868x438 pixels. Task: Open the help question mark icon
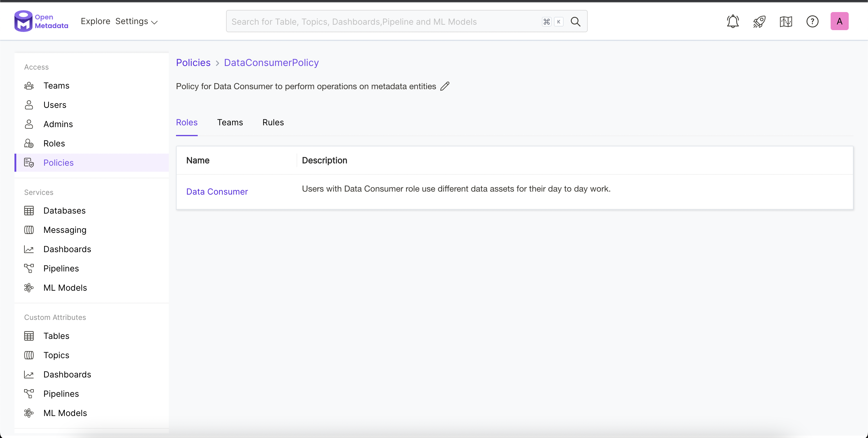click(812, 22)
